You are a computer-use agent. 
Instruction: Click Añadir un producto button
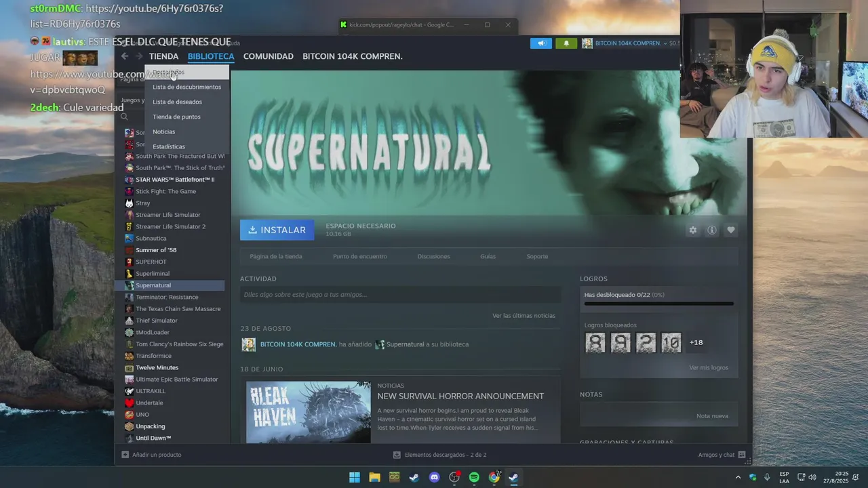coord(151,455)
